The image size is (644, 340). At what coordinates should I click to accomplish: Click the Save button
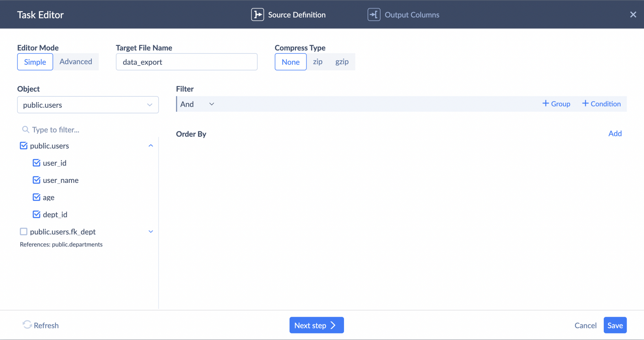[x=615, y=325]
